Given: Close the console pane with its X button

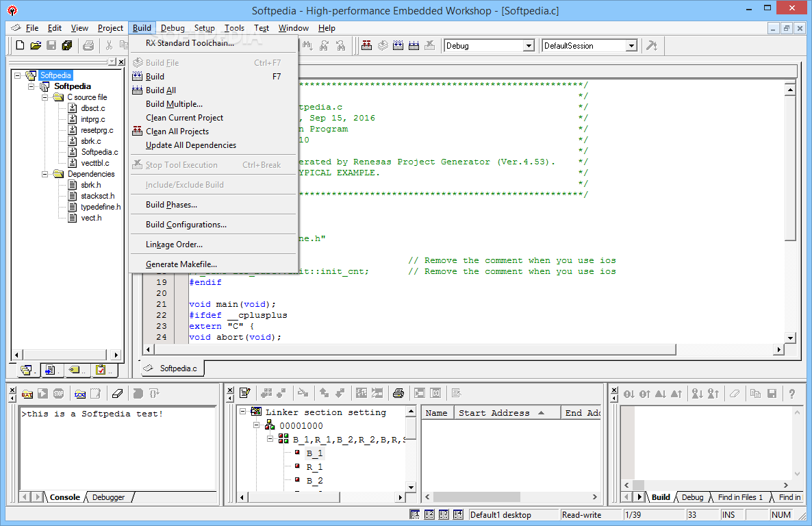Looking at the screenshot, I should pyautogui.click(x=12, y=390).
